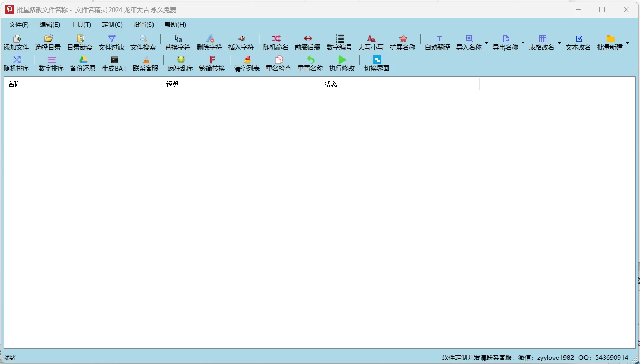640x364 pixels.
Task: Open the 备份还原 backup restore tool
Action: point(83,60)
